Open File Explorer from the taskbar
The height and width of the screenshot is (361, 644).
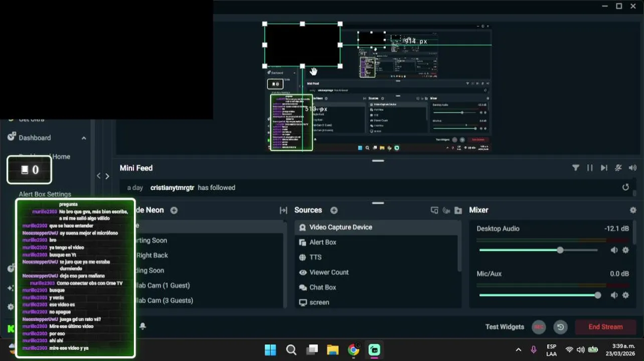point(333,349)
